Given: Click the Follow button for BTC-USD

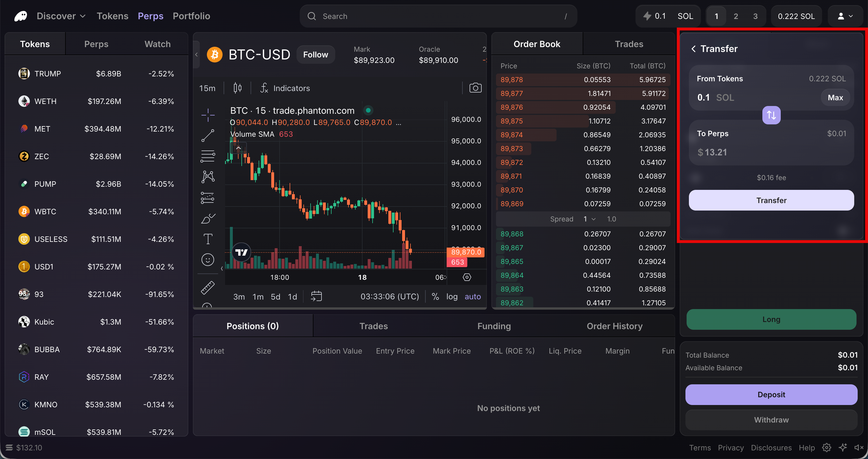Looking at the screenshot, I should 315,55.
